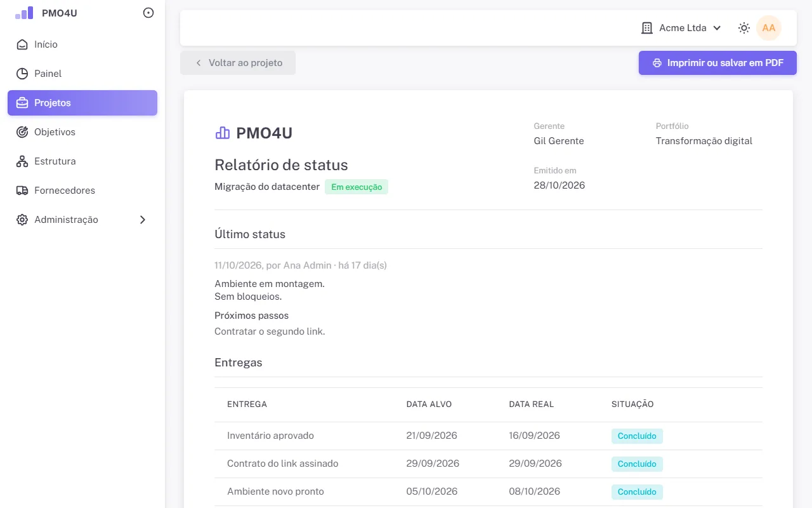Open the Início menu item
Screen dimensions: 812x508
(82, 44)
